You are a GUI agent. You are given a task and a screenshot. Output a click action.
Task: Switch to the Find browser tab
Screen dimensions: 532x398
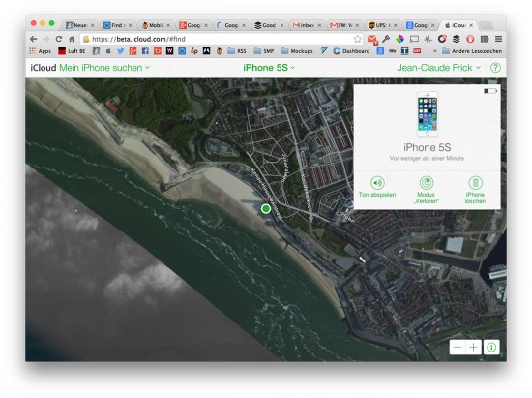click(x=118, y=25)
